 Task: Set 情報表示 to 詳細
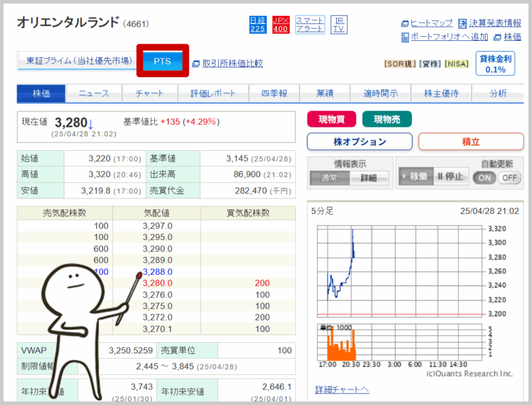click(x=369, y=178)
